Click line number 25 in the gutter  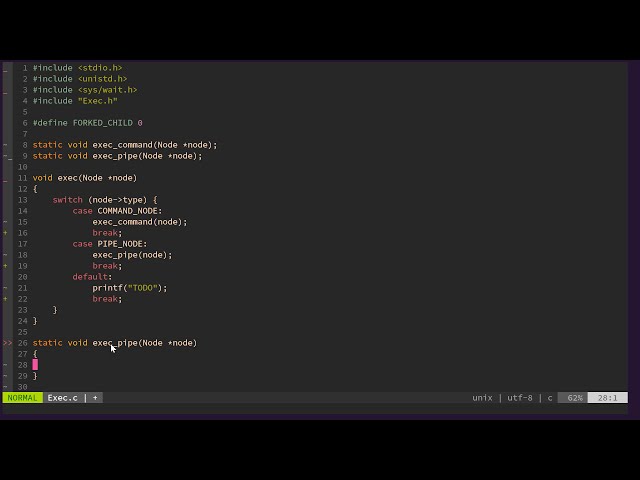point(22,332)
